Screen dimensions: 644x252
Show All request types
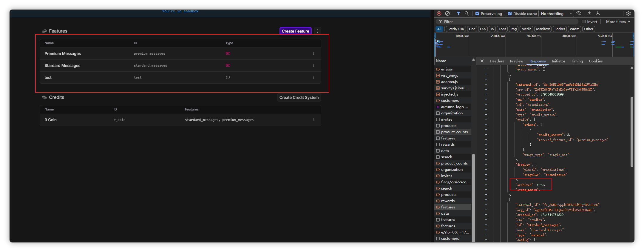[x=439, y=29]
